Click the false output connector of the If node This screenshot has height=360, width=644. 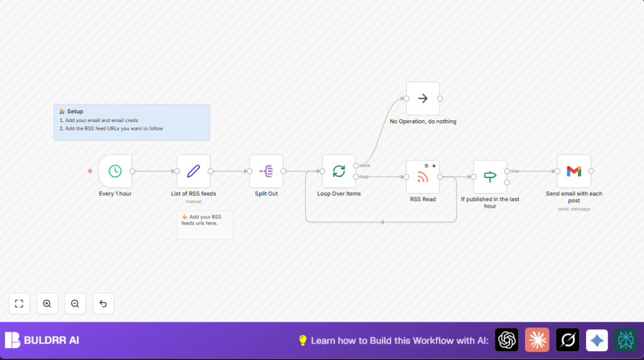pos(507,183)
